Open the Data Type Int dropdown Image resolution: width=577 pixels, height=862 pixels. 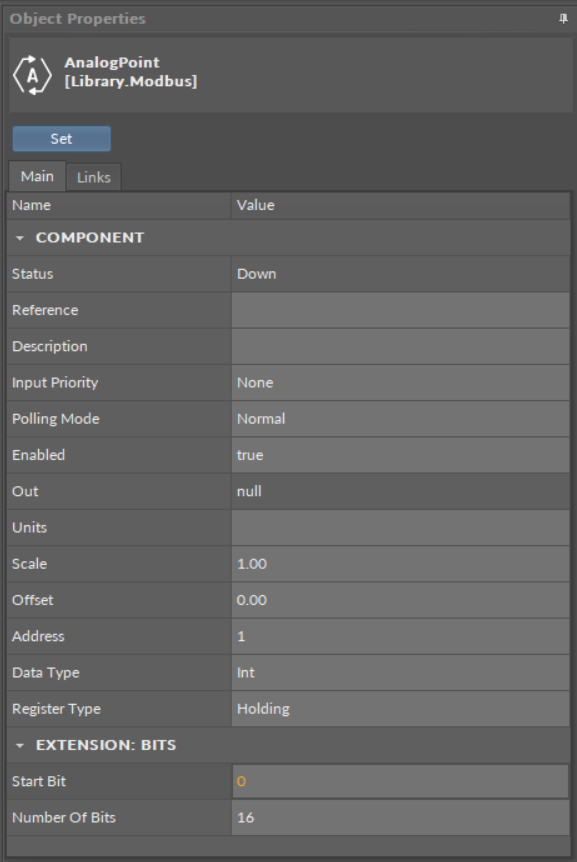pos(400,673)
